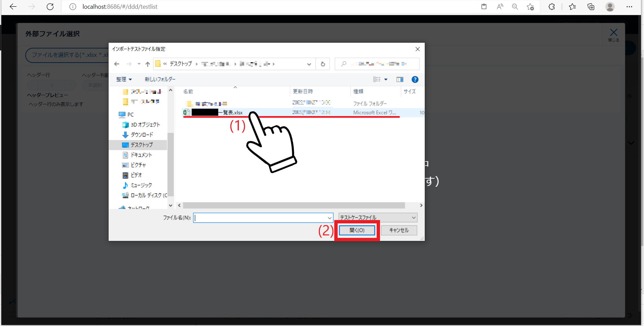Click the browser refresh icon
The height and width of the screenshot is (326, 644).
[x=50, y=7]
